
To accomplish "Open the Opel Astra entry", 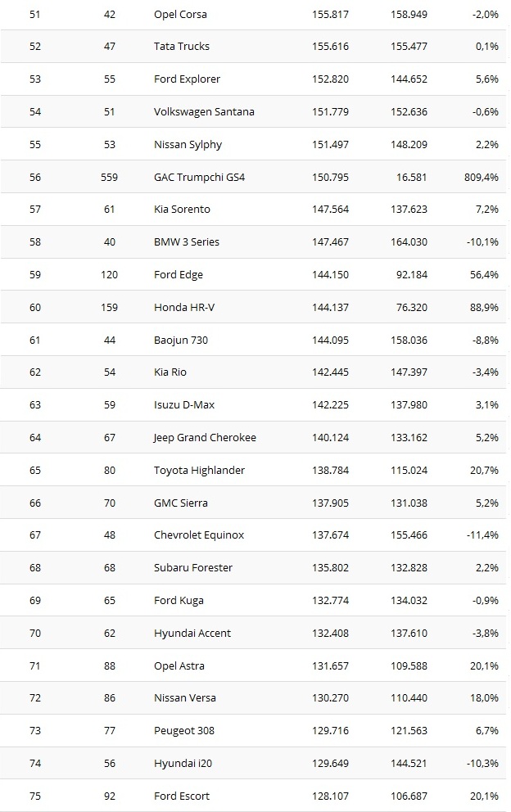I will pos(179,665).
